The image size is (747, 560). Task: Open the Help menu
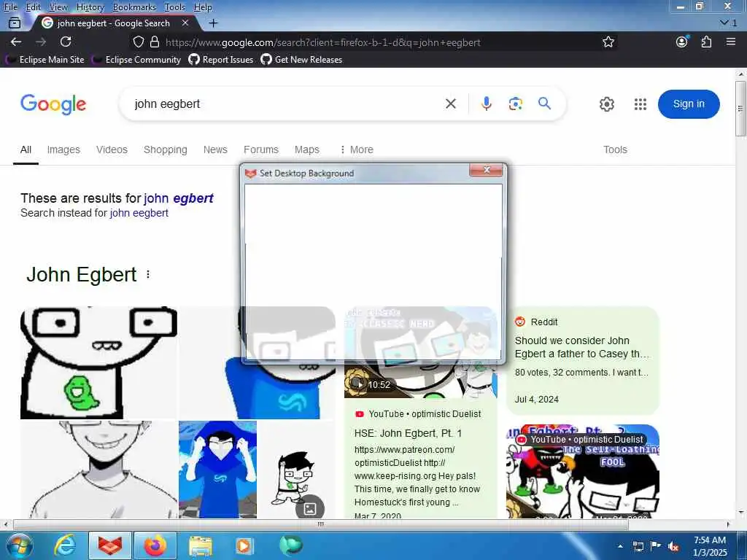click(x=203, y=7)
